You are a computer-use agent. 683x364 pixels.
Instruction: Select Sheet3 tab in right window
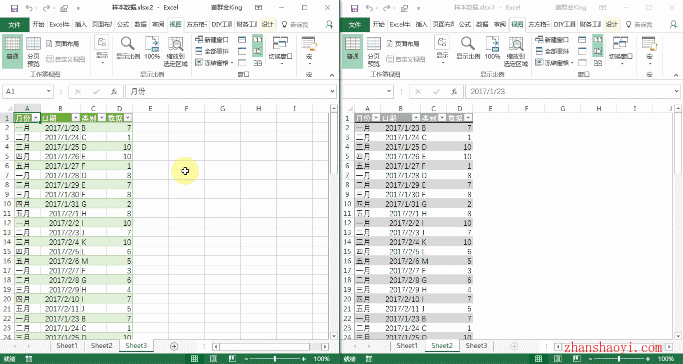pos(476,346)
